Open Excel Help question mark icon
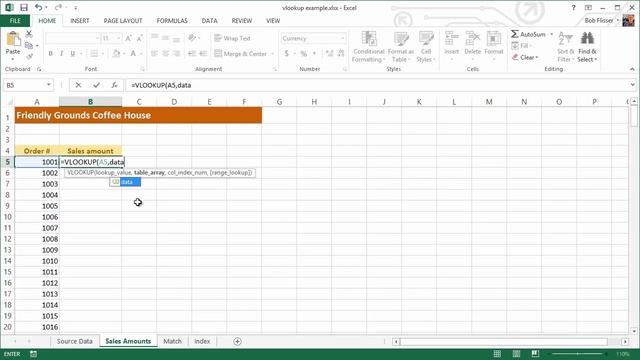The height and width of the screenshot is (360, 640). click(573, 7)
